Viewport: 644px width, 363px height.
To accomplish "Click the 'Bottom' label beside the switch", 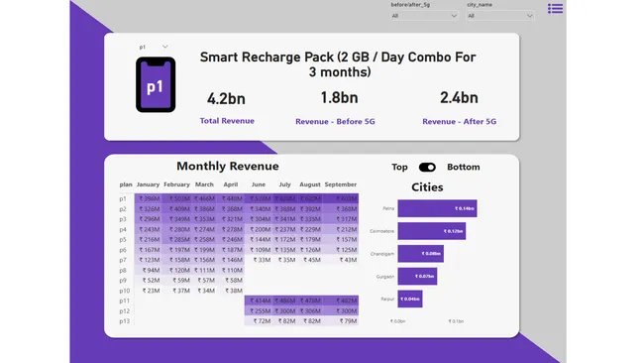I will tap(464, 167).
